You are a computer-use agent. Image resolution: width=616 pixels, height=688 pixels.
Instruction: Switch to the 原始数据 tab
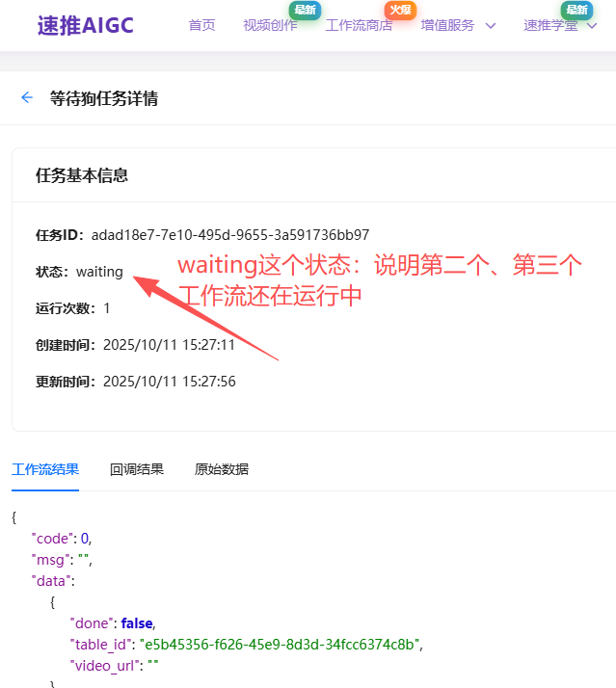[222, 469]
